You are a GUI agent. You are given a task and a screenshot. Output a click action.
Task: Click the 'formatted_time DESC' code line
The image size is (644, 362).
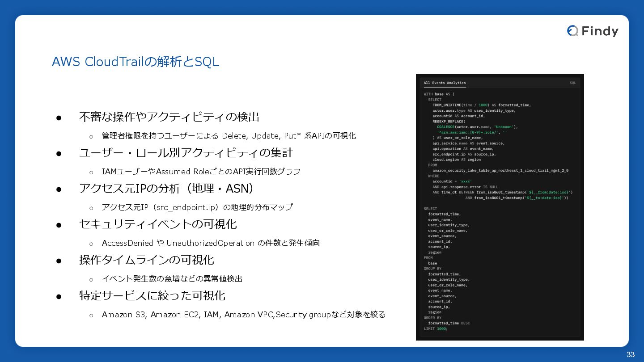[x=449, y=323]
